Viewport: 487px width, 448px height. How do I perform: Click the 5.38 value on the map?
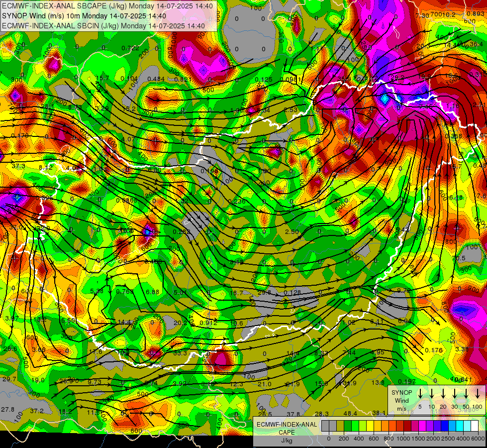97,291
